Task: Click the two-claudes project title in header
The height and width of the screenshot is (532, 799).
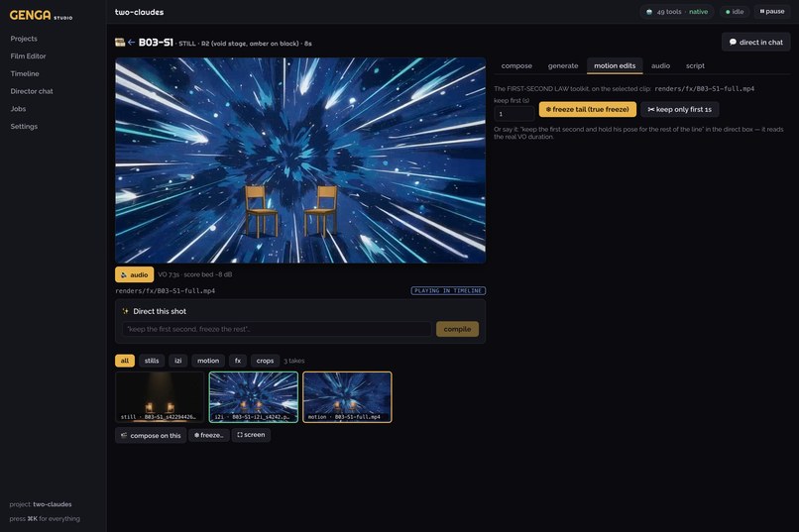Action: tap(139, 12)
